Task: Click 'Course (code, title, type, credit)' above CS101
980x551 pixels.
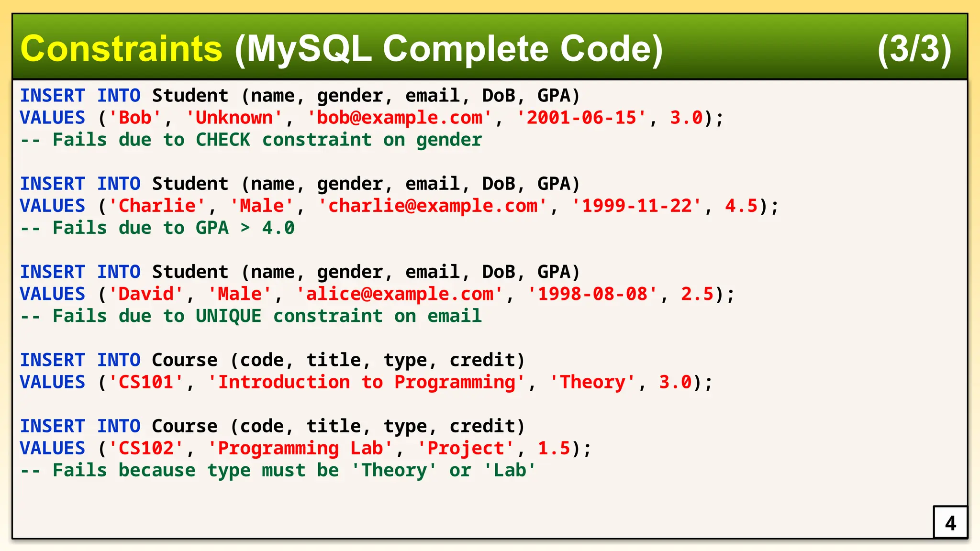Action: [x=339, y=360]
